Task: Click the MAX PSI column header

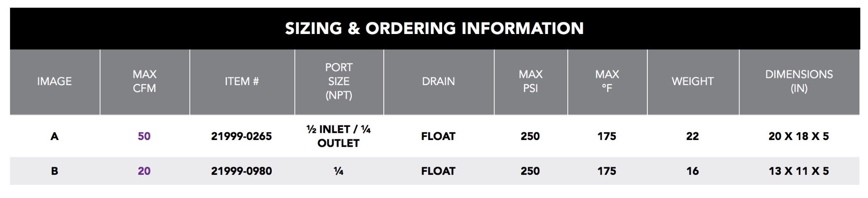Action: [530, 82]
